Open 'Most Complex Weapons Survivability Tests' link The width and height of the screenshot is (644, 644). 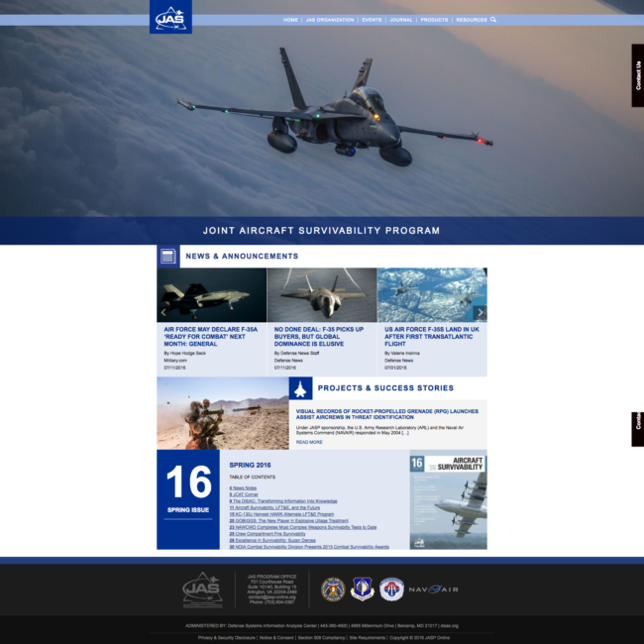pos(303,527)
